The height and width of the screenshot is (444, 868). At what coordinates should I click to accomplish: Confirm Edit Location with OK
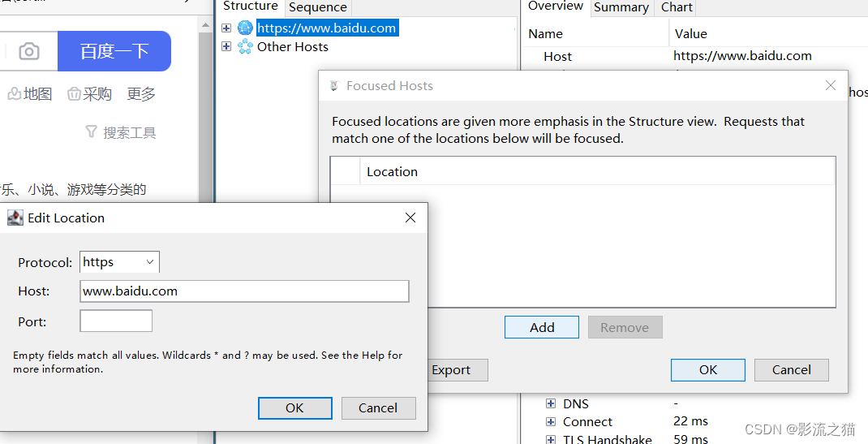coord(295,408)
